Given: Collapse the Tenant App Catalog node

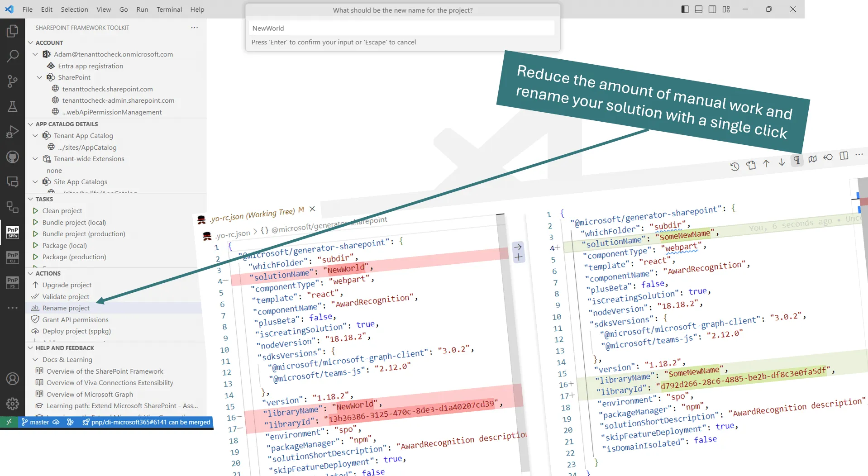Looking at the screenshot, I should pyautogui.click(x=35, y=136).
